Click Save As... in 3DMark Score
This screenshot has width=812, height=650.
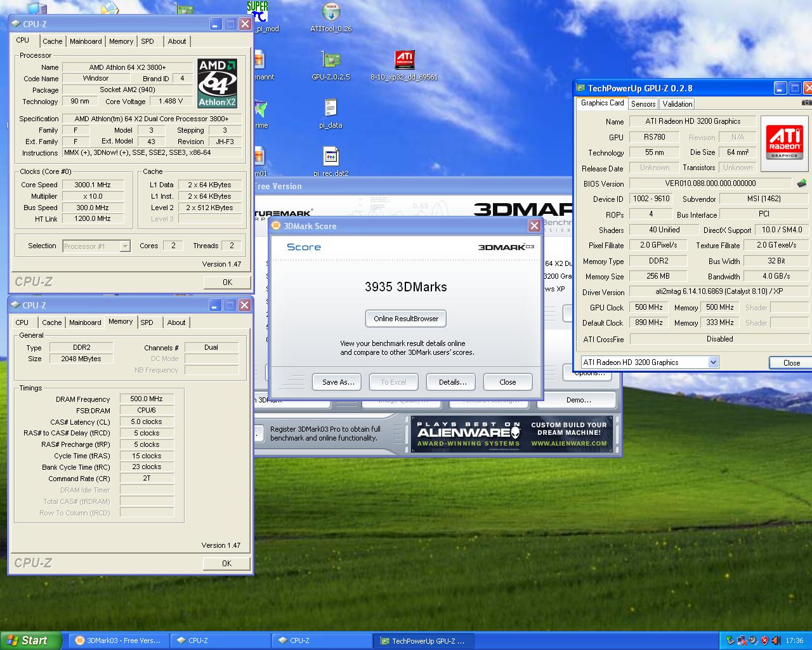(x=337, y=382)
